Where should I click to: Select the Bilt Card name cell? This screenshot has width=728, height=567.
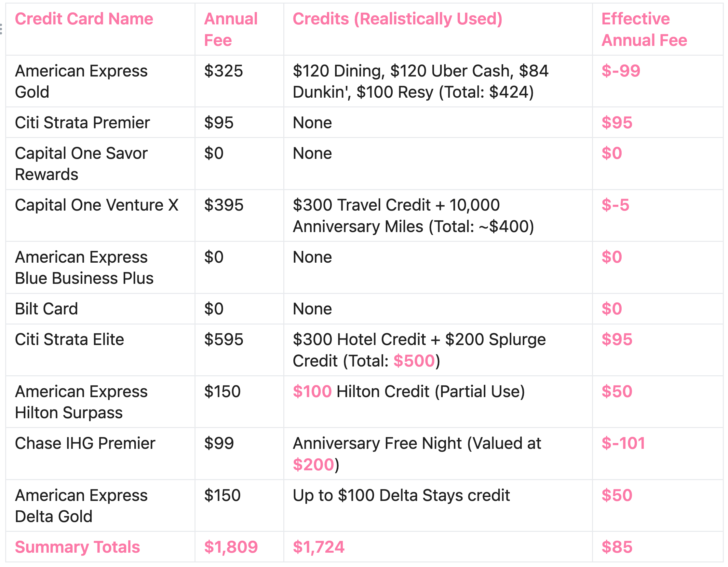pos(46,309)
